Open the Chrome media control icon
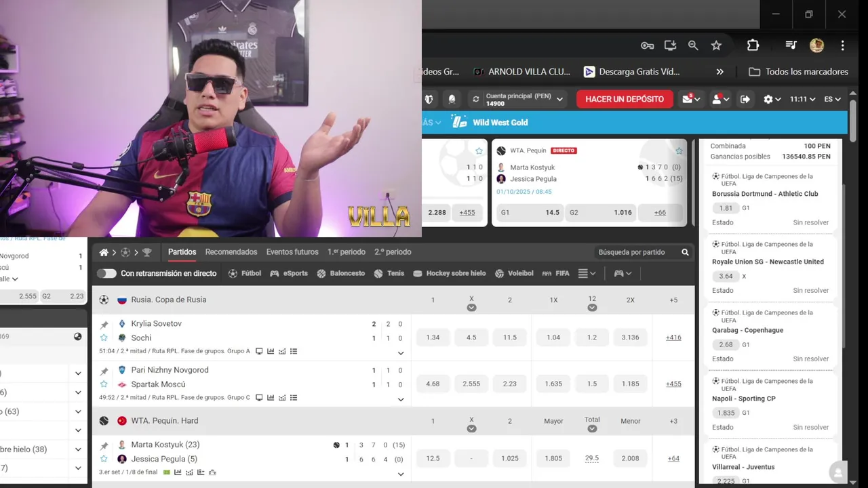Image resolution: width=868 pixels, height=488 pixels. (791, 45)
